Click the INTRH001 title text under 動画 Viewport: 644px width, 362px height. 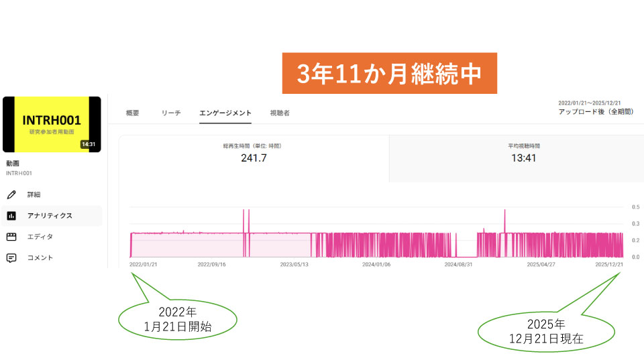coord(18,173)
